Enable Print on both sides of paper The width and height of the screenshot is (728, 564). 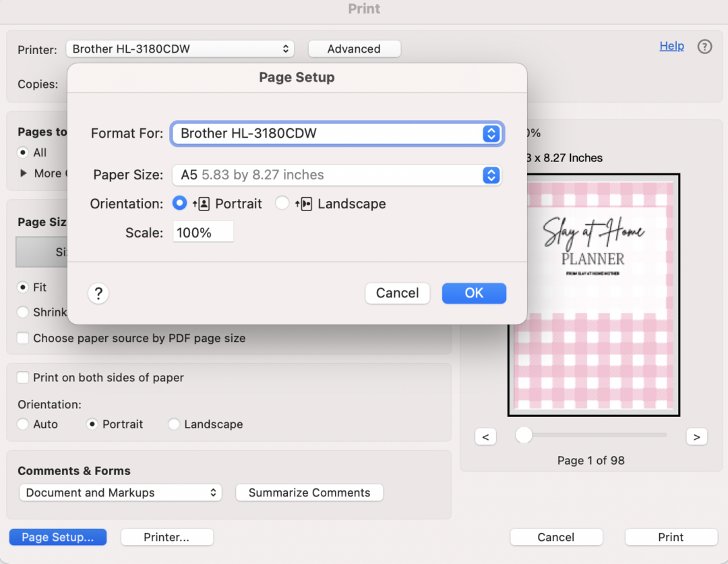click(x=23, y=378)
